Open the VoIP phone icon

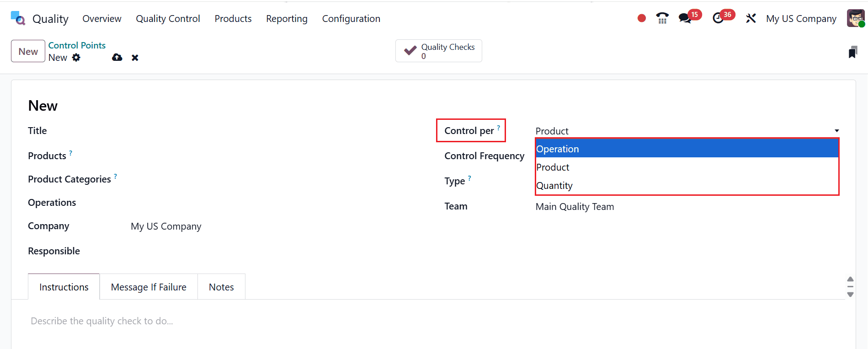662,18
